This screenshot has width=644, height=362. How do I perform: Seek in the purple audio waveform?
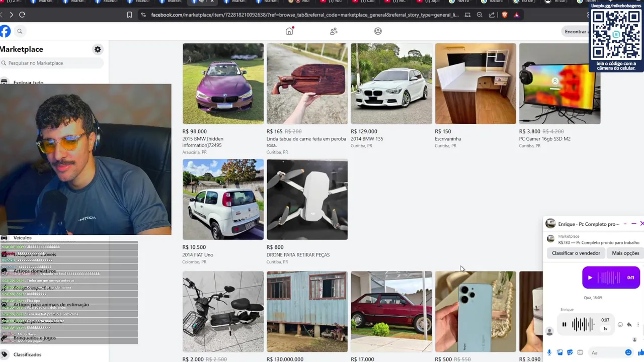(x=608, y=278)
